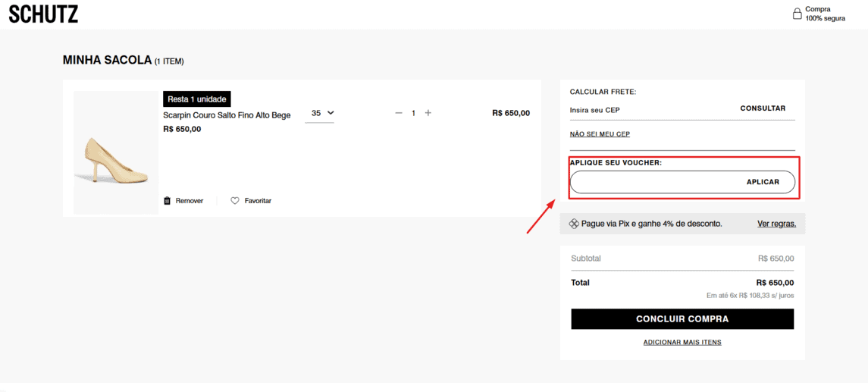The height and width of the screenshot is (392, 868).
Task: Open the size 35 dropdown
Action: (x=320, y=113)
